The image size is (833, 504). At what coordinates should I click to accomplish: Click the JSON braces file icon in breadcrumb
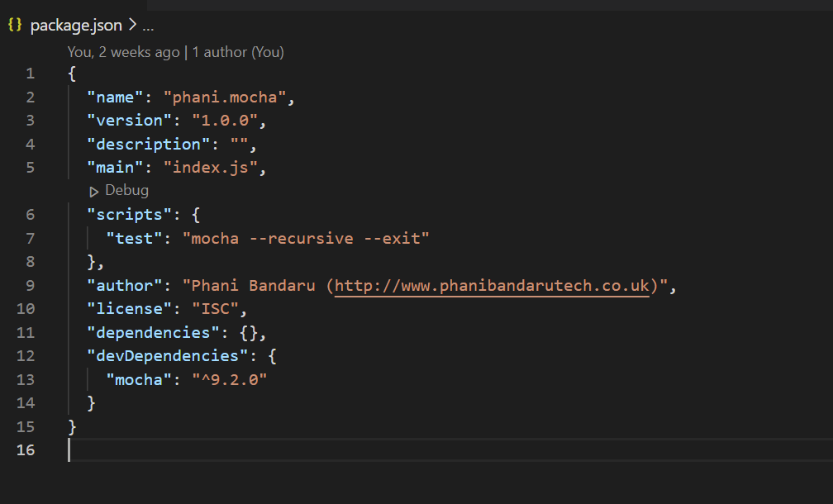(15, 25)
